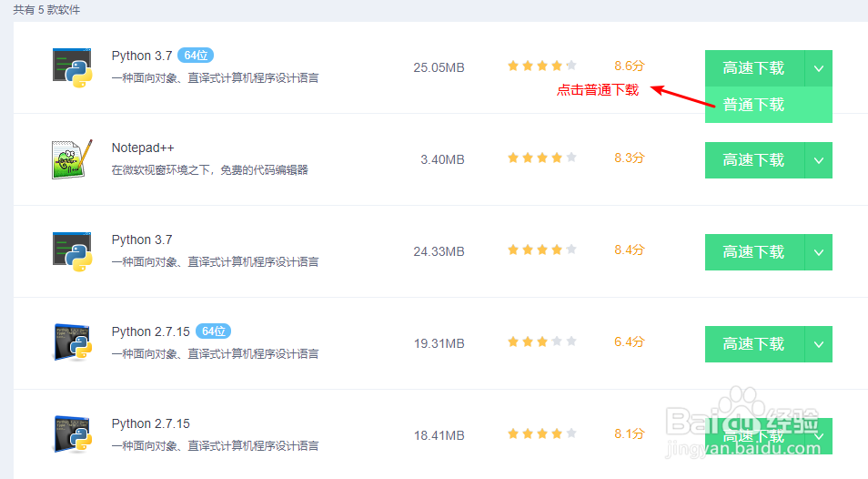Expand download options for Python 2.7.15 64-bit
The height and width of the screenshot is (479, 868).
click(x=818, y=344)
